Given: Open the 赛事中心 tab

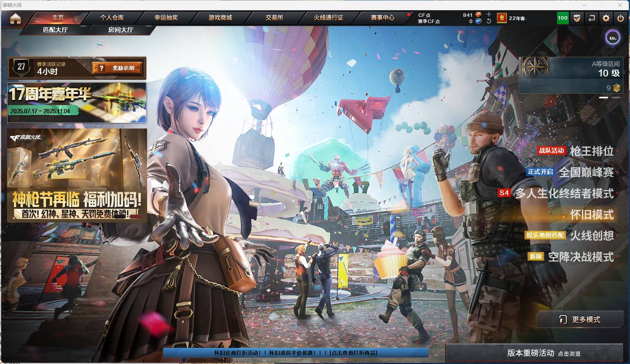Looking at the screenshot, I should click(x=382, y=18).
